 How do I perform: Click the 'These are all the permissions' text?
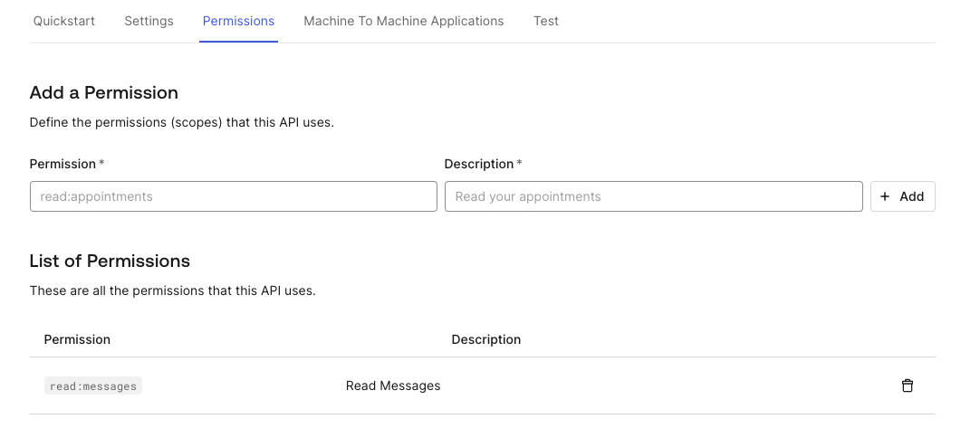pos(172,290)
